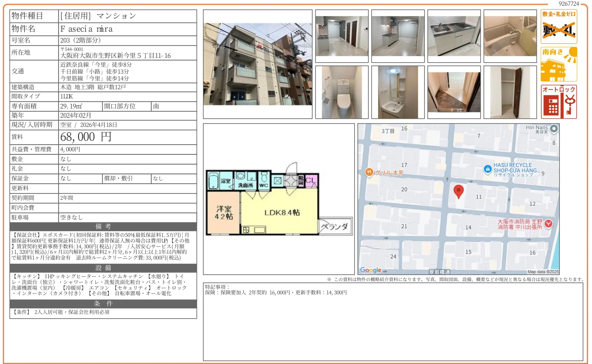
Task: Open the closet photo thumbnail
Action: (510, 92)
